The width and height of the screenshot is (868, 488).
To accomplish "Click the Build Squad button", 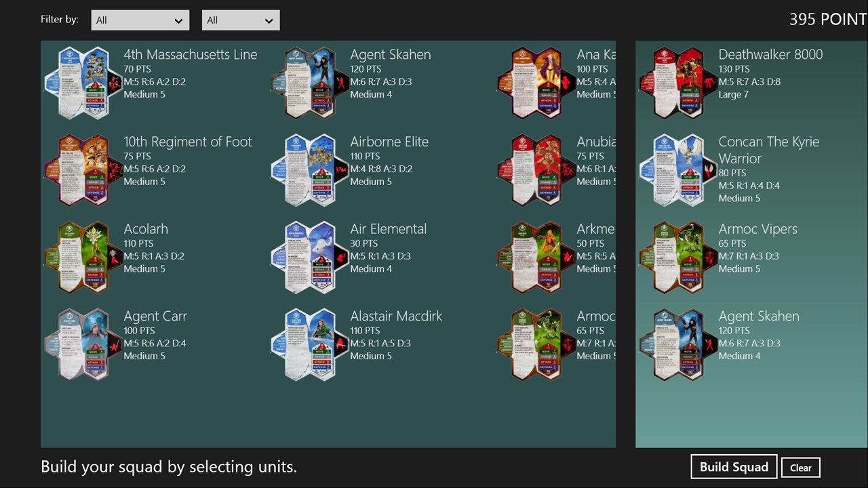I will click(x=734, y=467).
